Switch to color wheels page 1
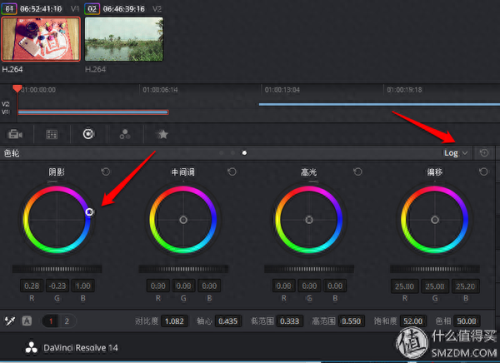 coord(51,321)
